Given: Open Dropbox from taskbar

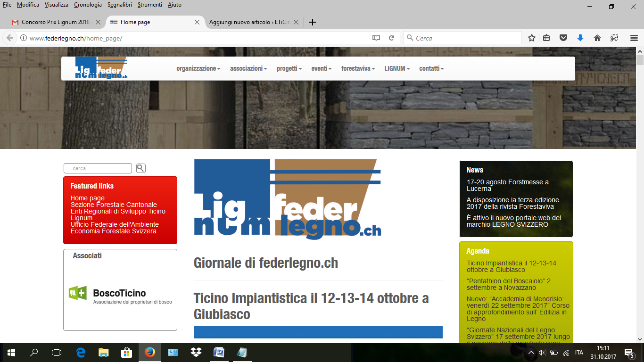Looking at the screenshot, I should click(x=196, y=353).
